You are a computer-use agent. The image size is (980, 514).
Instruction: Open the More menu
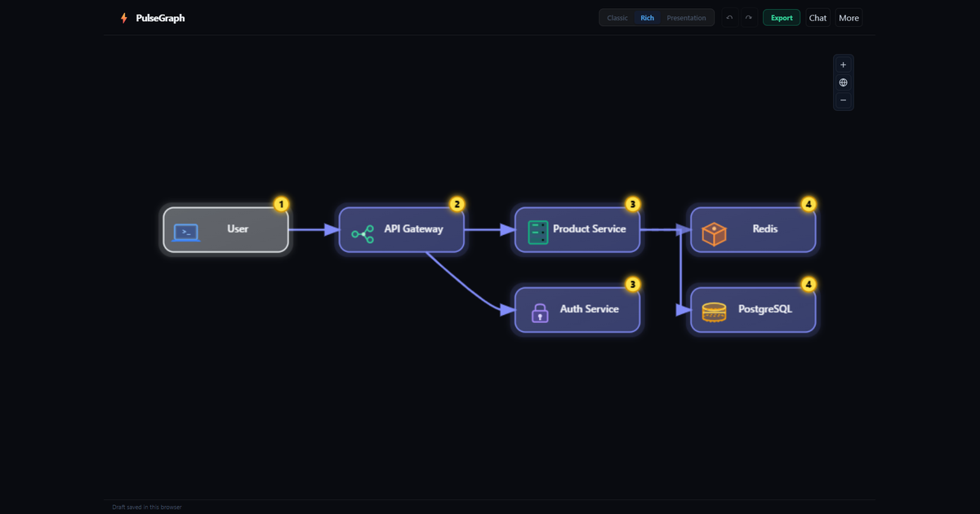click(849, 18)
